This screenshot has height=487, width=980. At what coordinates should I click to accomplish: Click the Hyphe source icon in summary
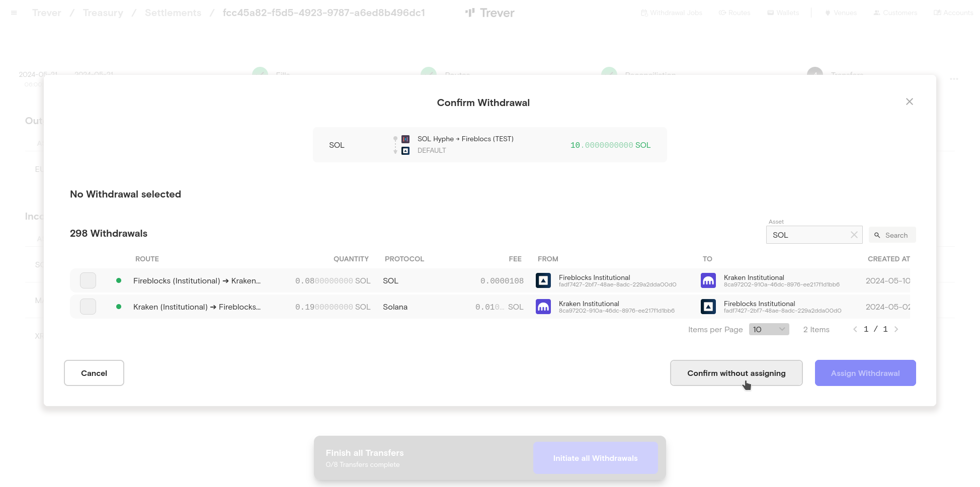tap(405, 139)
